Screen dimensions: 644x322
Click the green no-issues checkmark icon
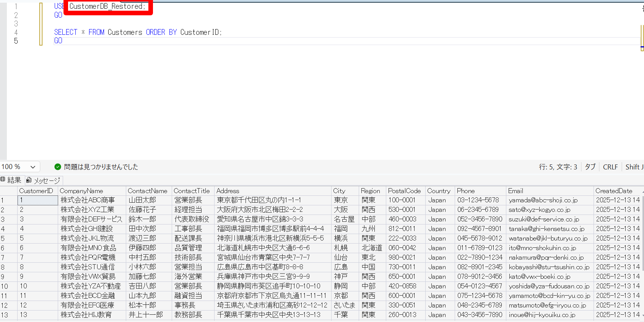click(x=58, y=167)
